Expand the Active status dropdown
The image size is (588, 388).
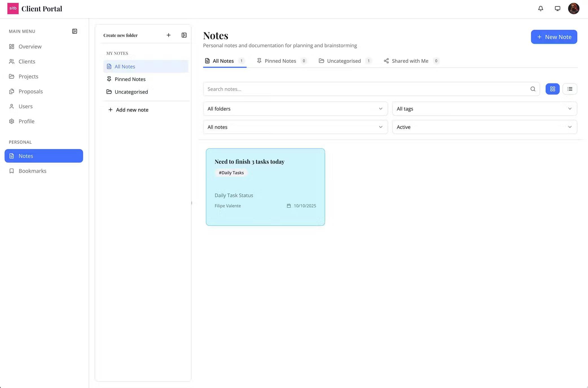pos(484,127)
